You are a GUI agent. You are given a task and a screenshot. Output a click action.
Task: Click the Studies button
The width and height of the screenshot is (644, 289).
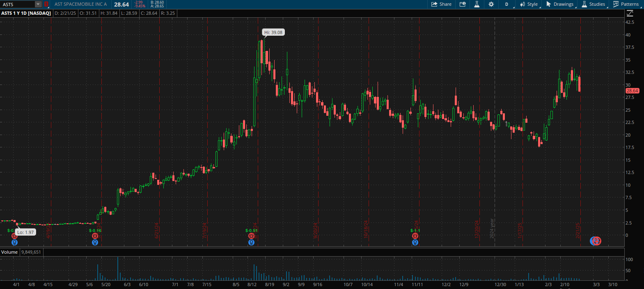594,4
